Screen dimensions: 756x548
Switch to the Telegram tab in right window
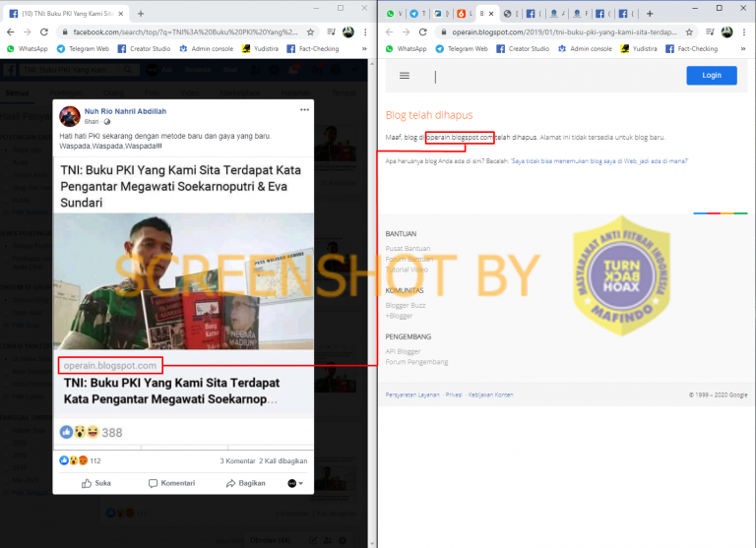[417, 14]
